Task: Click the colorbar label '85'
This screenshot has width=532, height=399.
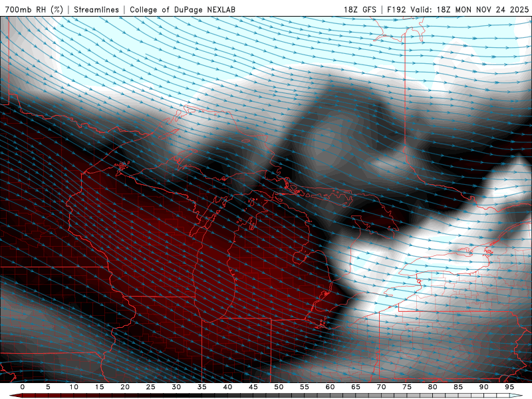Action: click(458, 387)
